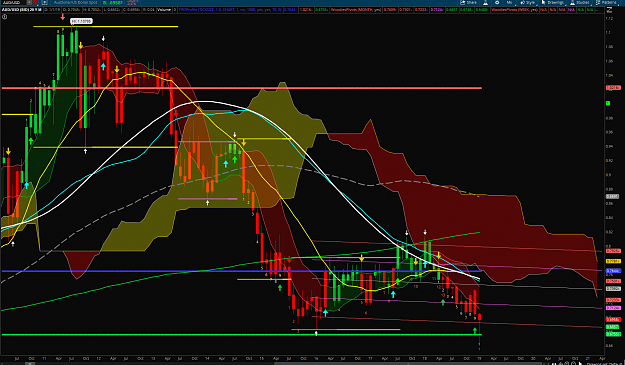Screen dimensions: 625x365
Task: Click the WoodiesPivots MONTH study label
Action: click(x=356, y=10)
